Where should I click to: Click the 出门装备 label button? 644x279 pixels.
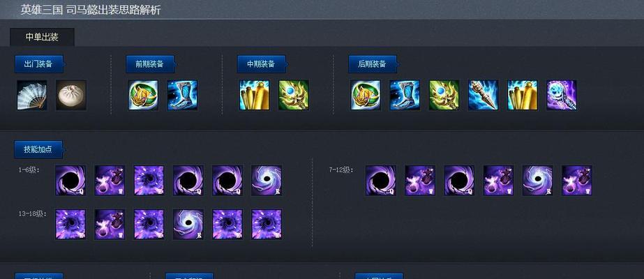pyautogui.click(x=38, y=64)
